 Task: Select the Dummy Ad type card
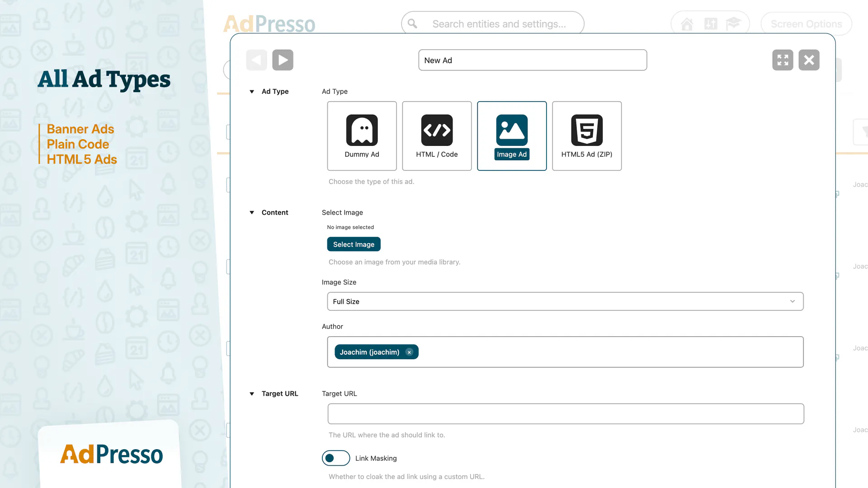[362, 136]
